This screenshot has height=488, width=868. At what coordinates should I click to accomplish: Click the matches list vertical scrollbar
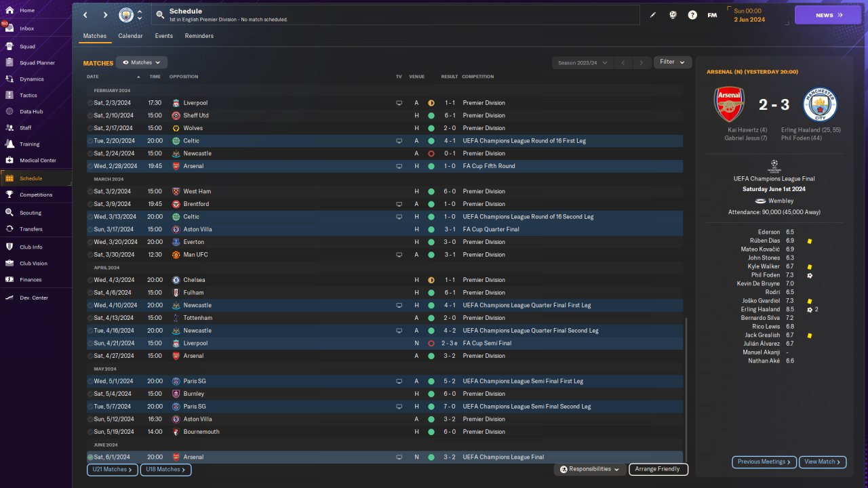(686, 390)
